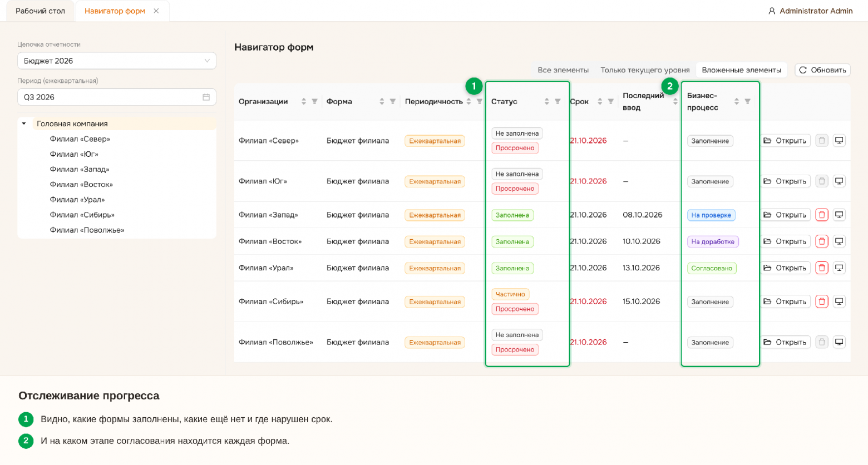868x465 pixels.
Task: Open the Q3 2026 period selector
Action: tap(117, 97)
